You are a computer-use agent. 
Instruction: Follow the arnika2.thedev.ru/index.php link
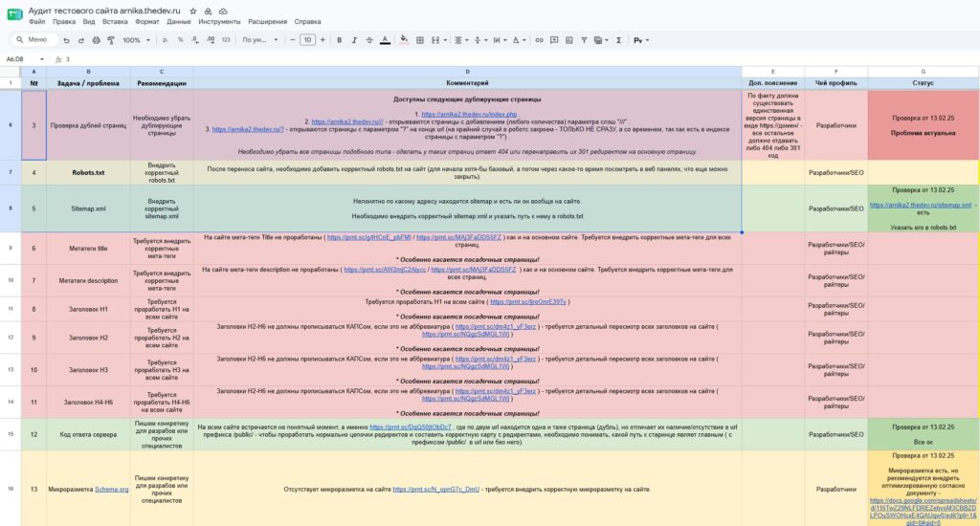[469, 115]
